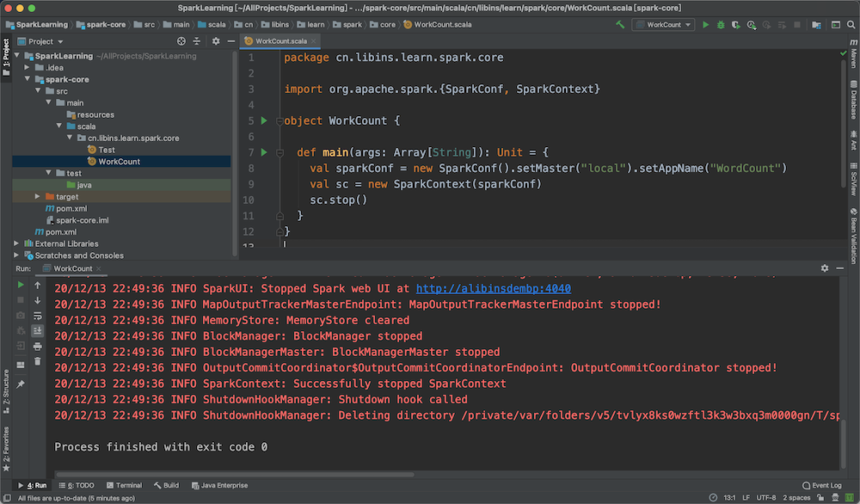Clear console output with the trash icon
Image resolution: width=860 pixels, height=504 pixels.
(38, 361)
